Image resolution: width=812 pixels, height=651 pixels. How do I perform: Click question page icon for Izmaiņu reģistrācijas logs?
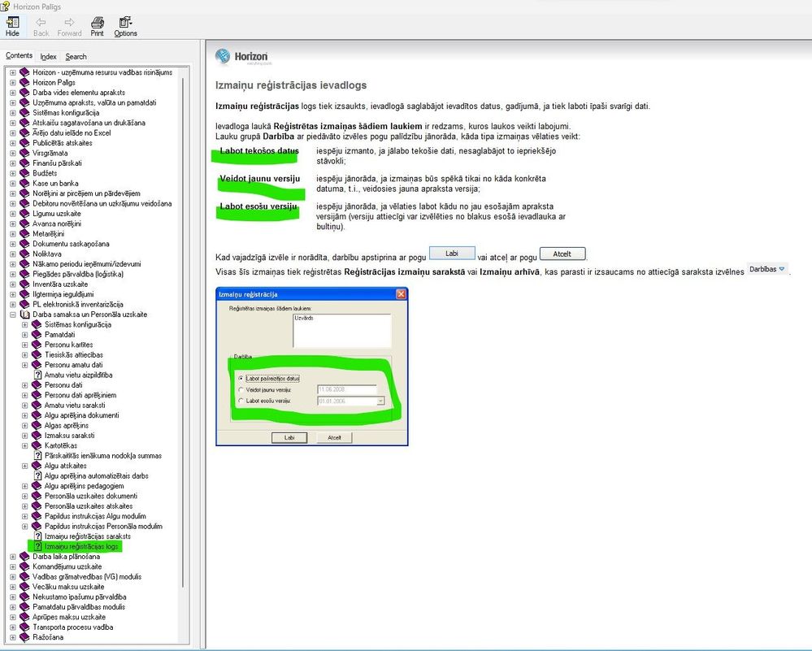(x=37, y=546)
